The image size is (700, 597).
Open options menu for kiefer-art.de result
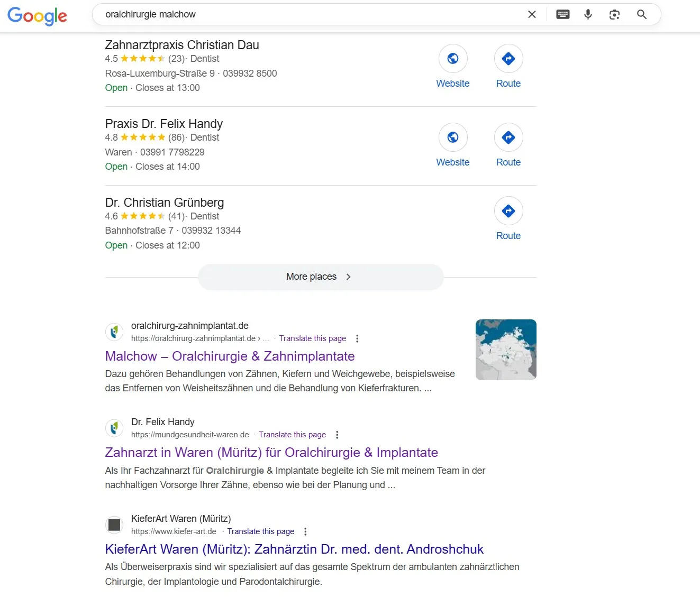[x=305, y=531]
